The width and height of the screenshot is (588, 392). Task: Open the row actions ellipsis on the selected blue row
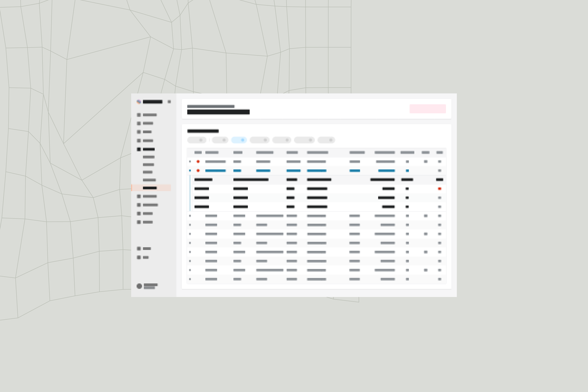(440, 171)
